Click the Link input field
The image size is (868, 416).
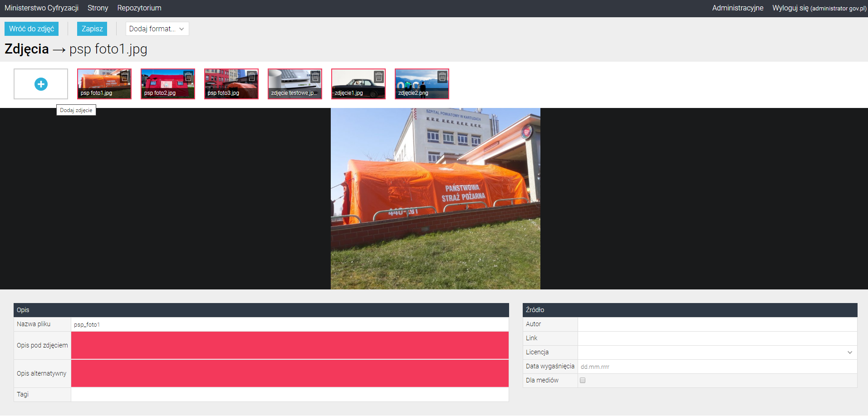click(x=717, y=338)
